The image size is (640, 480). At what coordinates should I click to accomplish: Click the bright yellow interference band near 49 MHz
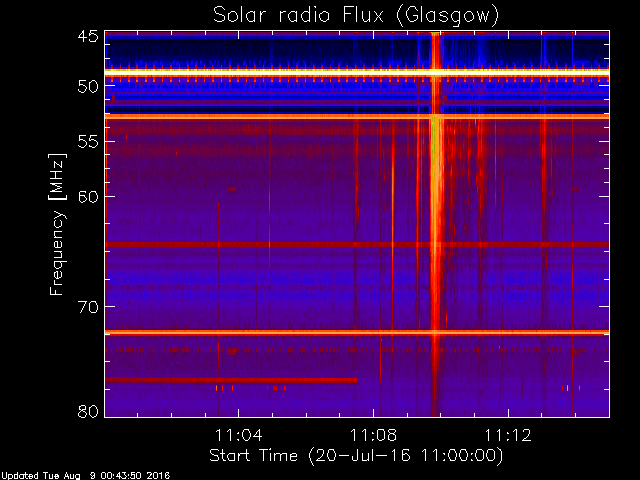[x=357, y=72]
